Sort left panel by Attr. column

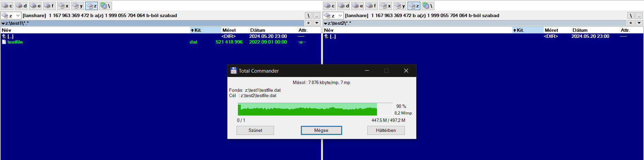click(x=309, y=30)
